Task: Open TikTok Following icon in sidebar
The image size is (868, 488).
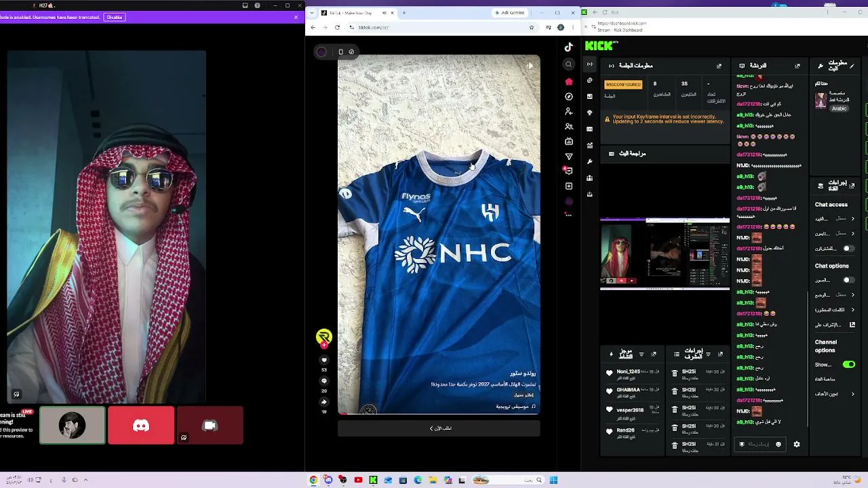Action: click(569, 111)
